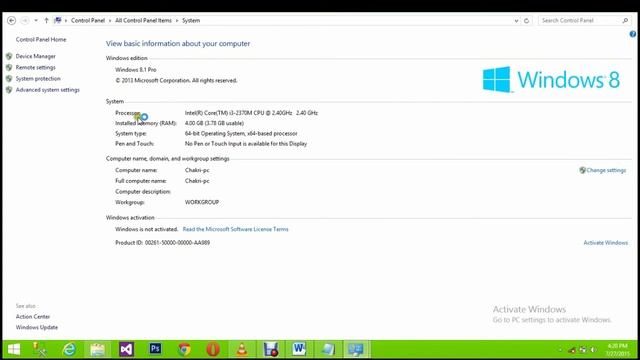Click '4.00 GB (3.78 GB usable)' text
The image size is (640, 360).
pos(214,123)
